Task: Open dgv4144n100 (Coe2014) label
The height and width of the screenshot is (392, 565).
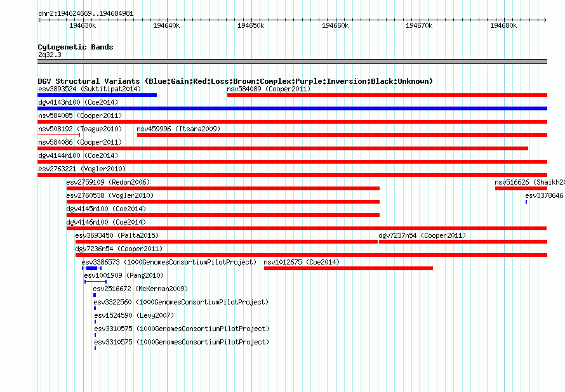Action: (78, 155)
